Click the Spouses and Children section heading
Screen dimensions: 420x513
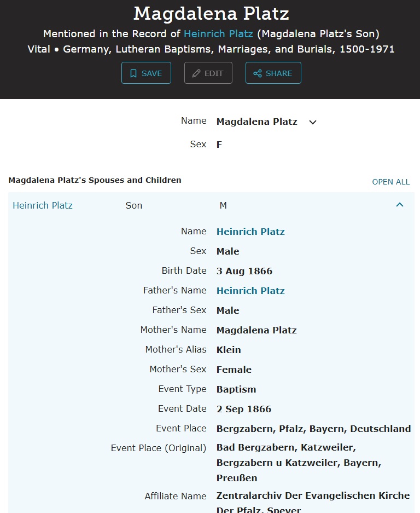[95, 180]
